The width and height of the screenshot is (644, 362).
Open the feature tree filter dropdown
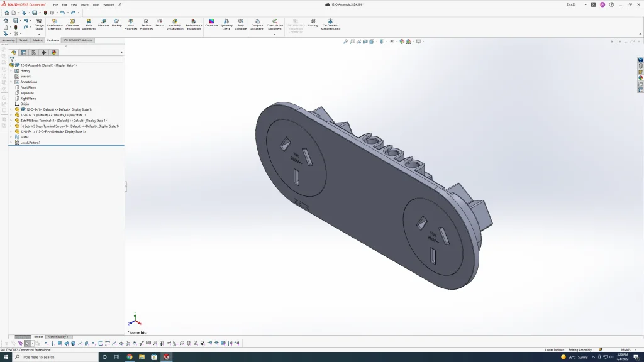coord(13,59)
